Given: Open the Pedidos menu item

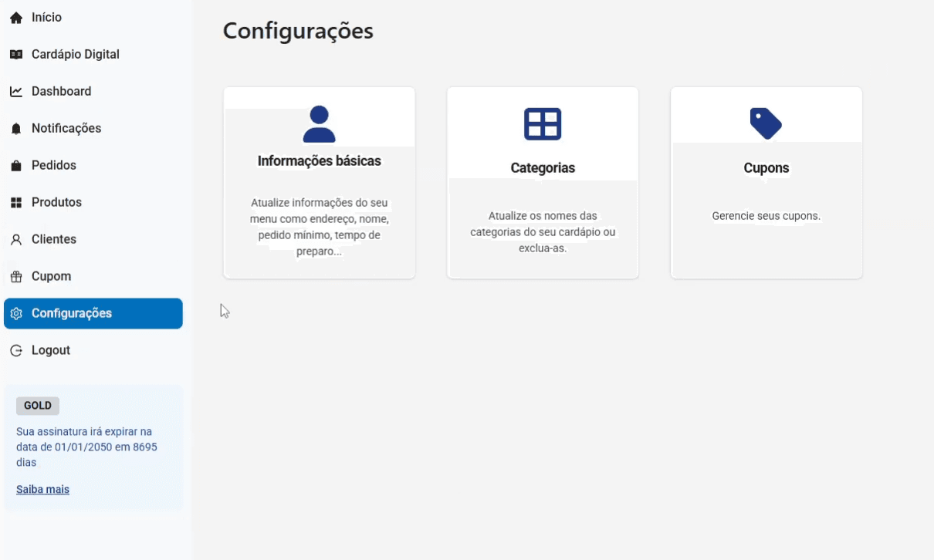Looking at the screenshot, I should click(54, 166).
